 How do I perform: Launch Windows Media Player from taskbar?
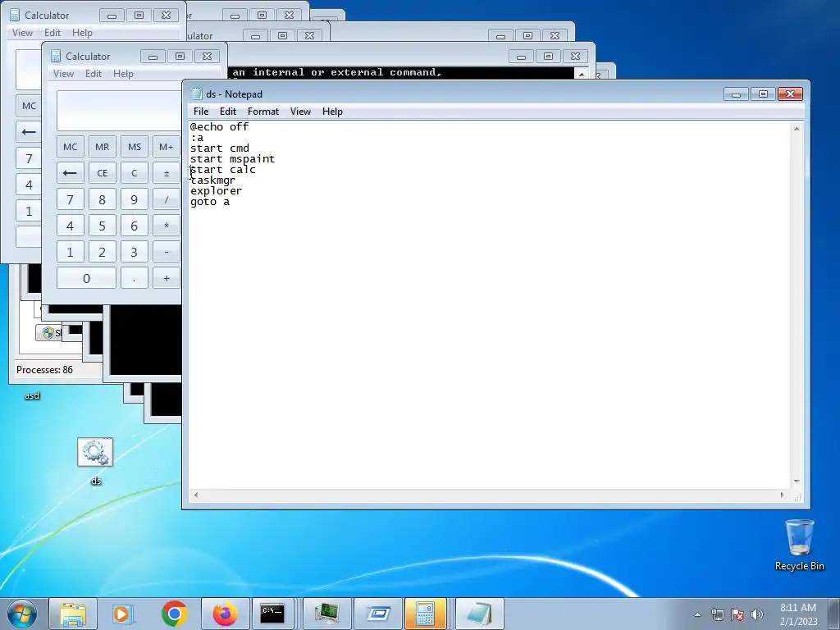[123, 614]
